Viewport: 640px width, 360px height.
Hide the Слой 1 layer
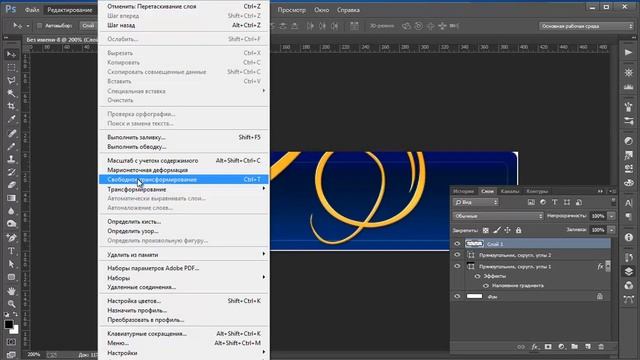pos(457,244)
